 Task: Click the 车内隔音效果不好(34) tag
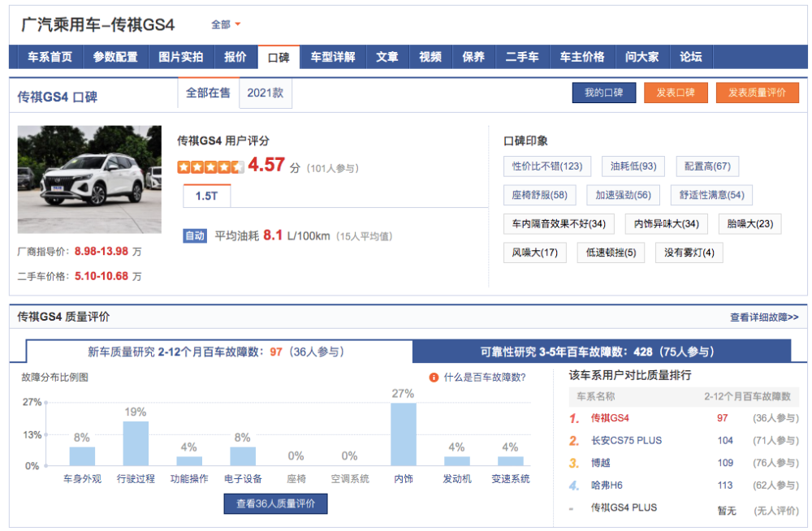559,224
